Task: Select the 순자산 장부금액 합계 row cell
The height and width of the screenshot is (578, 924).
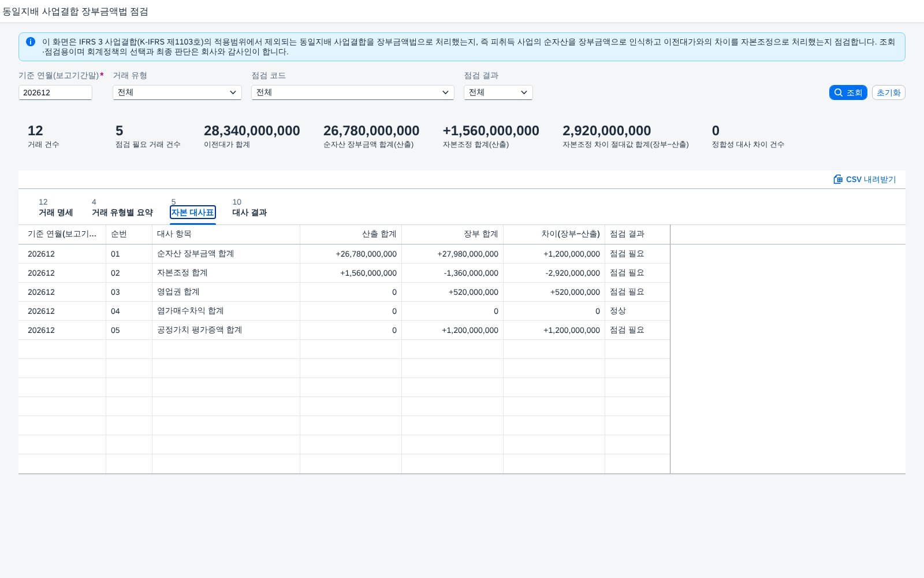Action: [x=226, y=254]
